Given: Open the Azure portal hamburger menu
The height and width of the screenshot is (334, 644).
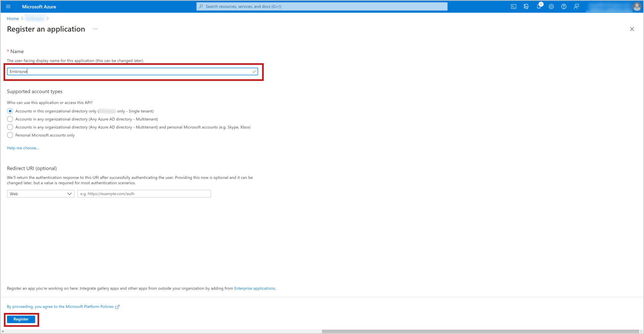Looking at the screenshot, I should [8, 6].
